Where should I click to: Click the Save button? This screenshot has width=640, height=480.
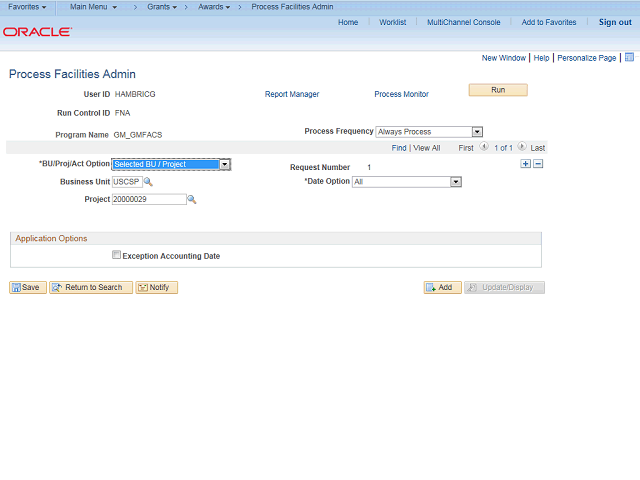[28, 287]
